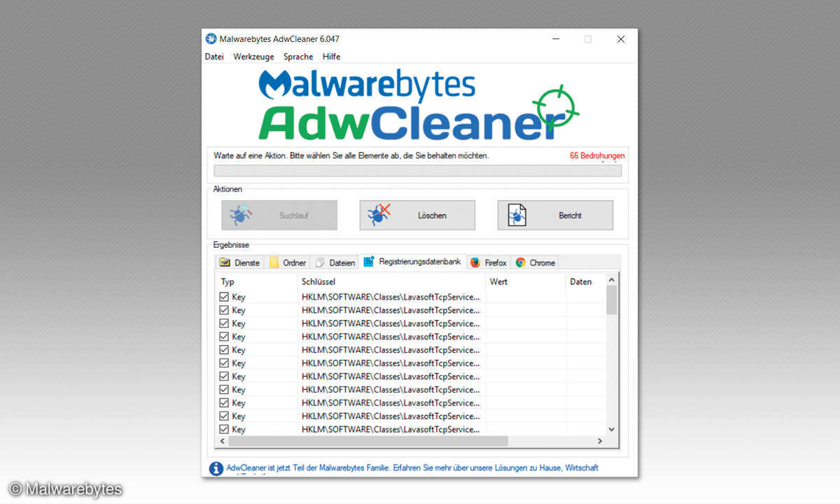Uncheck the seventh Key row checkbox
The height and width of the screenshot is (504, 840).
click(224, 377)
